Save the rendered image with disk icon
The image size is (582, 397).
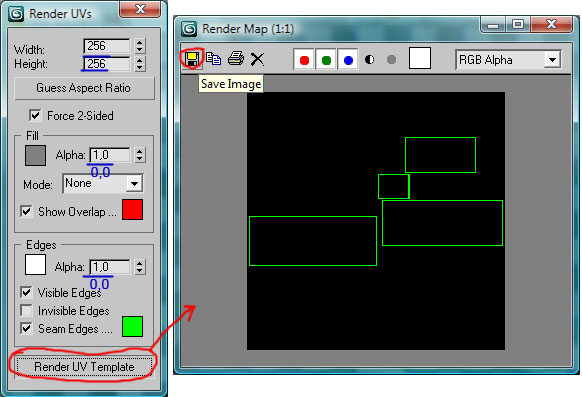(192, 59)
